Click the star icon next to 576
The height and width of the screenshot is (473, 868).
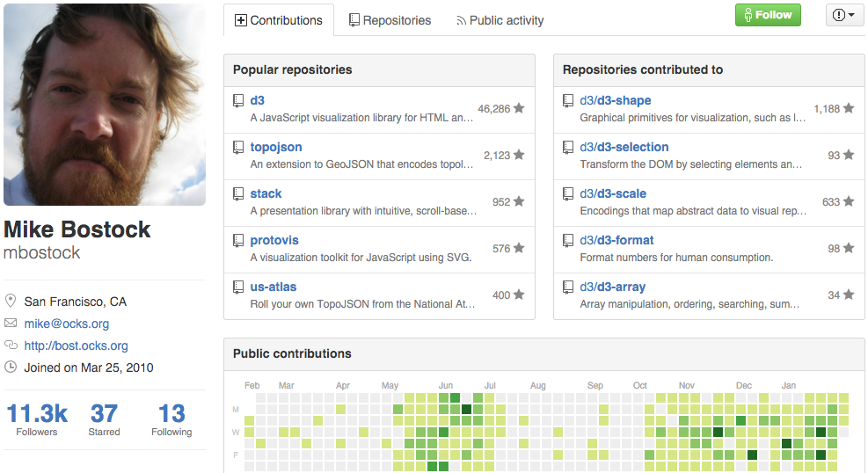click(x=519, y=248)
